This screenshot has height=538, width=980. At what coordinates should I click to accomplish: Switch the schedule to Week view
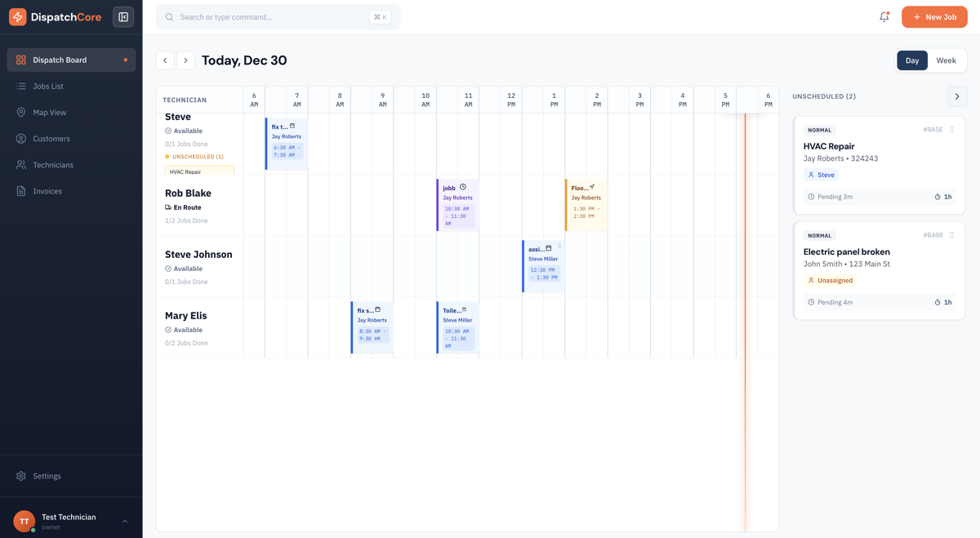pos(947,60)
